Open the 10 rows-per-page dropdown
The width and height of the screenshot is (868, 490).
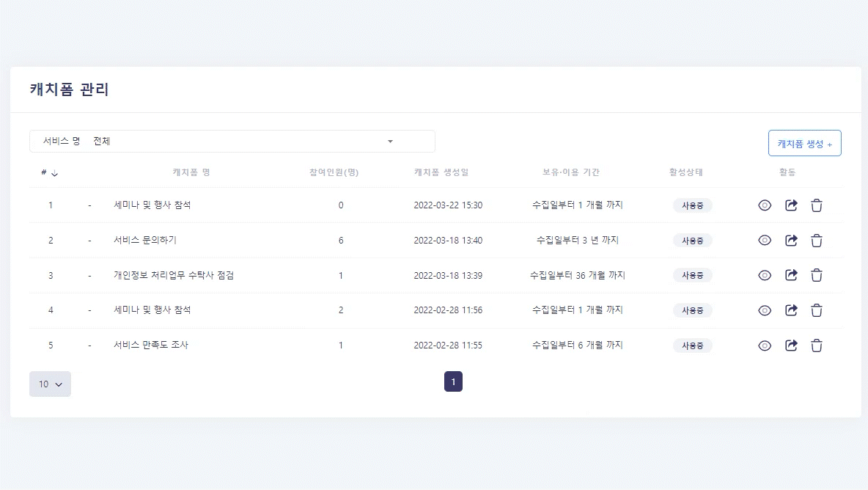[50, 384]
